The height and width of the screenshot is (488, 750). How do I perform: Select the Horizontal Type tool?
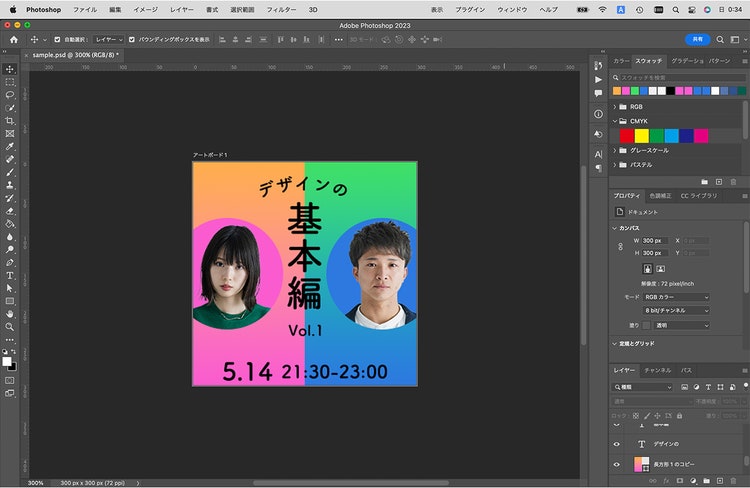(10, 276)
